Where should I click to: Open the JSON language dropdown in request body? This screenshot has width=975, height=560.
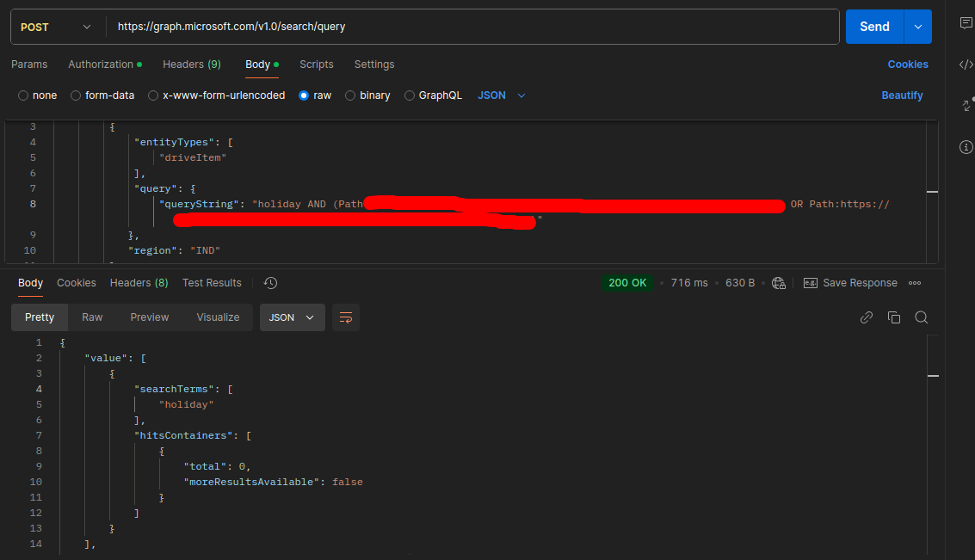[498, 95]
